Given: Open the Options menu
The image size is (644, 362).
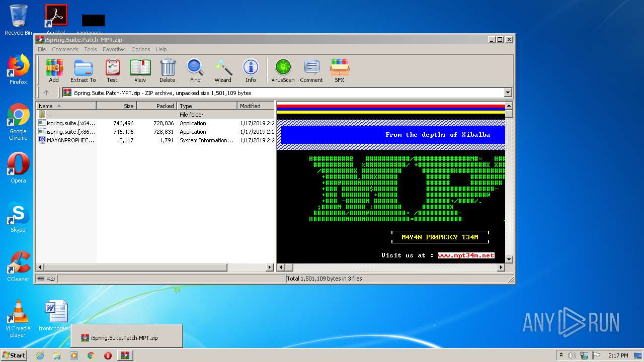Looking at the screenshot, I should click(141, 49).
